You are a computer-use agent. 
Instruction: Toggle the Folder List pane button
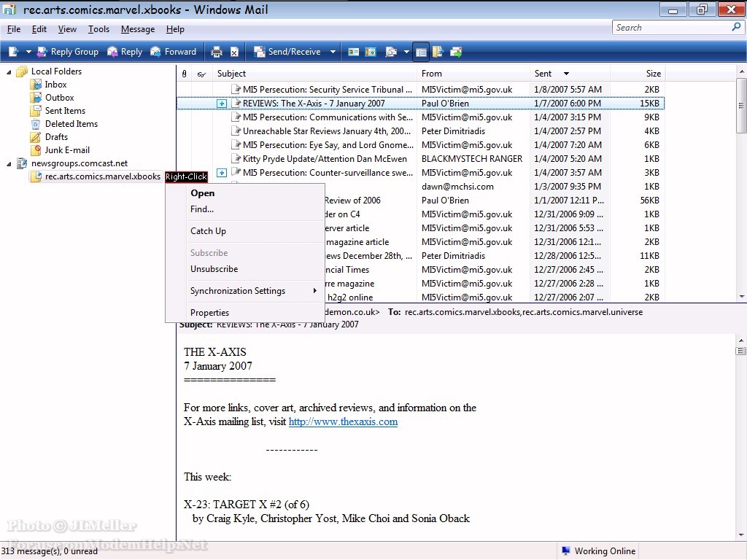[x=421, y=52]
